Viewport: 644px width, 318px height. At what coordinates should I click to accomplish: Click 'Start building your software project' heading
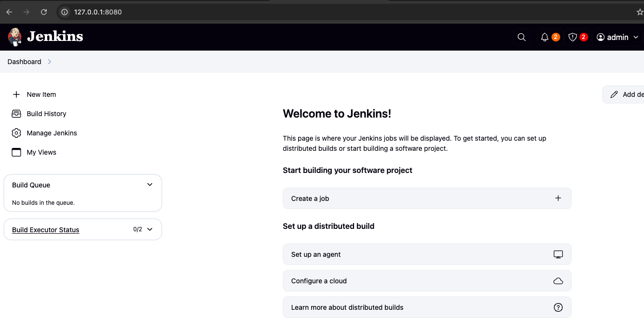pyautogui.click(x=348, y=170)
